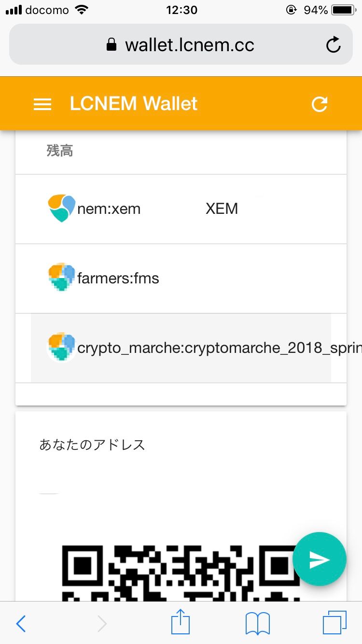The image size is (362, 644).
Task: Open the hamburger menu in LCNEM Wallet
Action: point(42,104)
